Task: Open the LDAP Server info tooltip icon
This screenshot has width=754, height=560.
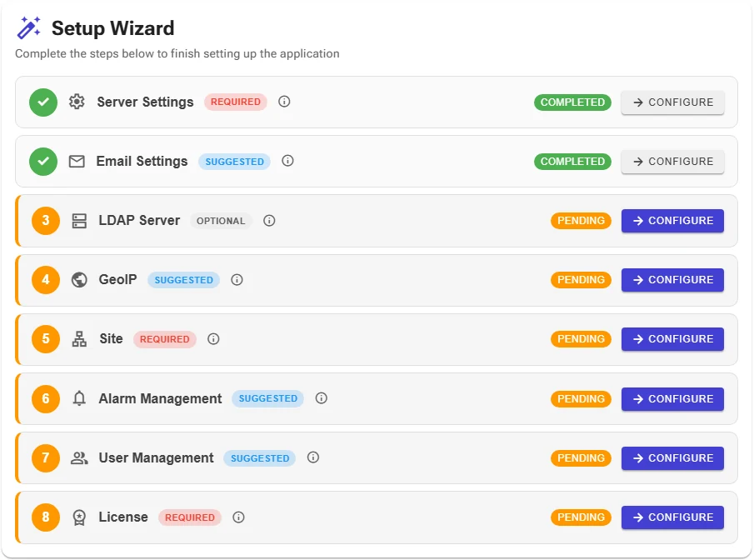Action: click(x=269, y=220)
